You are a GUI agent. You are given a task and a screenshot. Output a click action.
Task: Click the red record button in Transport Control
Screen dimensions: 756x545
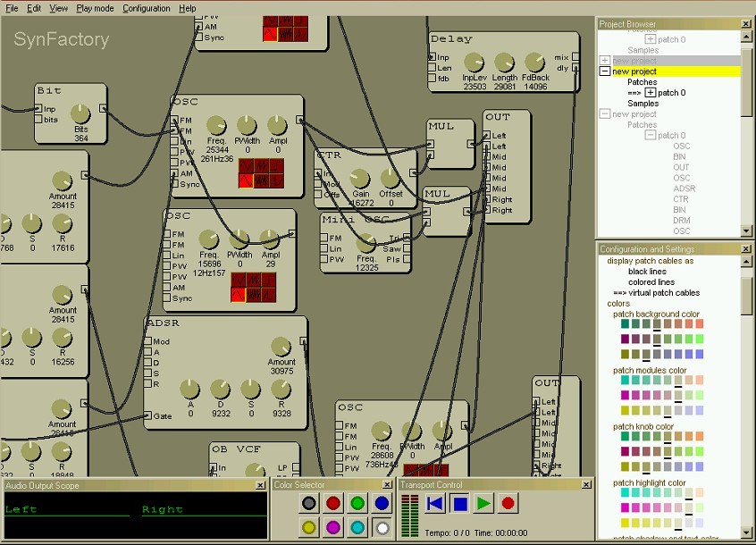click(508, 504)
